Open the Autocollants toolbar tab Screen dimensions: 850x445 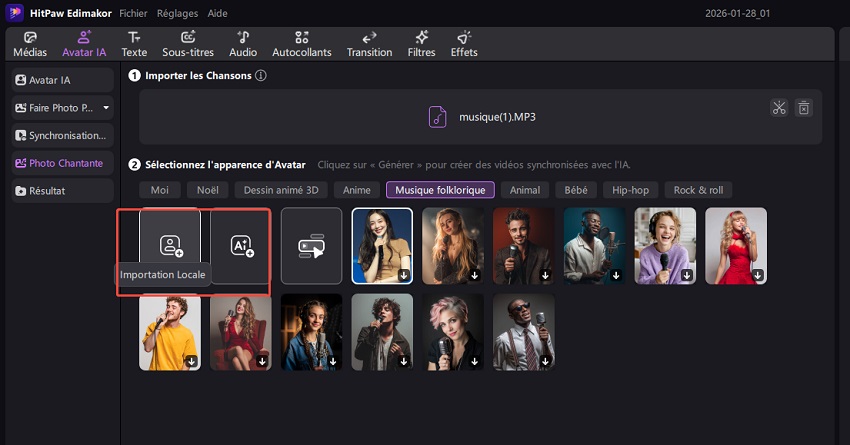301,44
